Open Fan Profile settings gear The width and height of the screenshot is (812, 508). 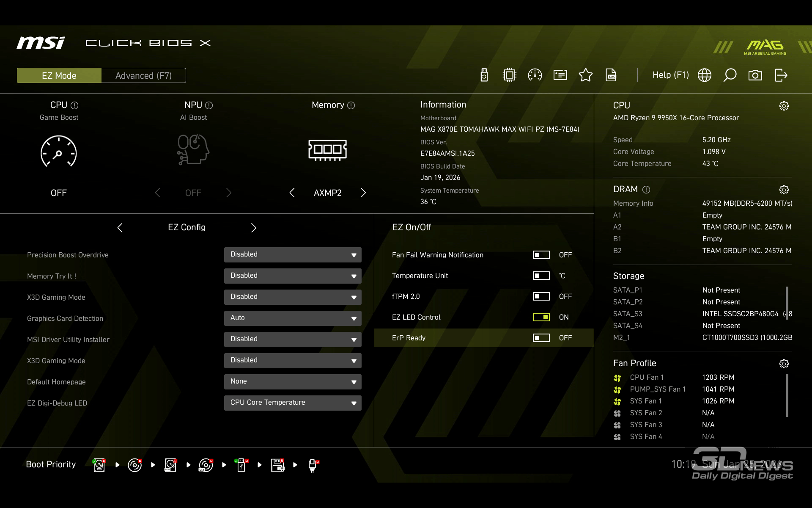[x=784, y=364]
